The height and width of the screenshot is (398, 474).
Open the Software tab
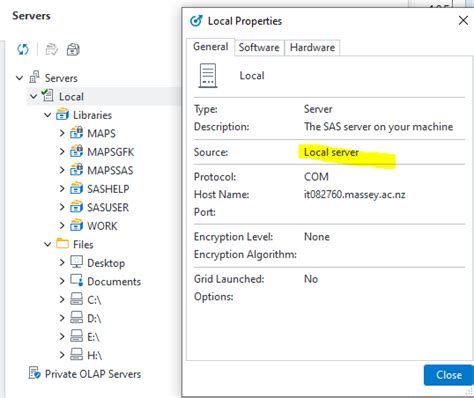(x=259, y=48)
